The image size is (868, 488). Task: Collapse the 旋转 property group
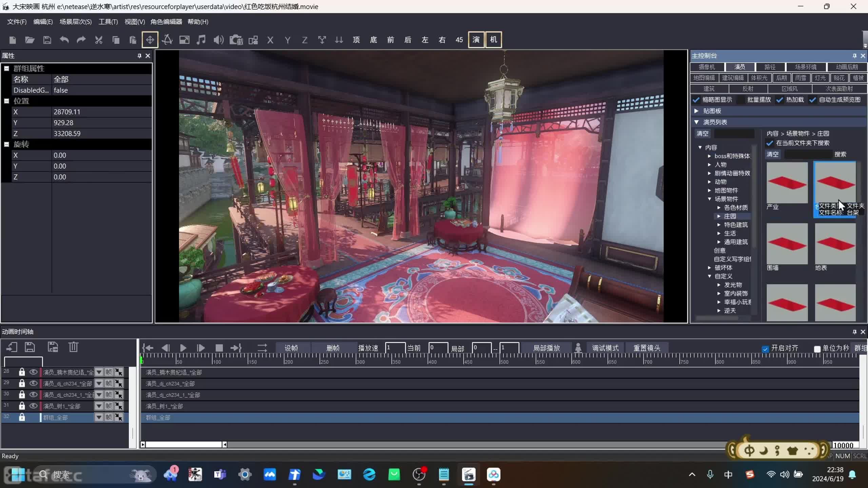coord(6,144)
